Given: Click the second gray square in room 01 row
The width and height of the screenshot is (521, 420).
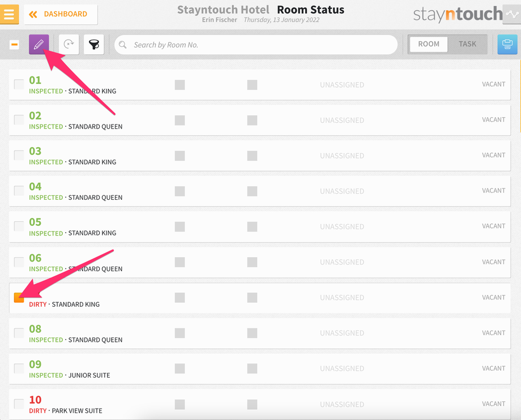Looking at the screenshot, I should (252, 85).
